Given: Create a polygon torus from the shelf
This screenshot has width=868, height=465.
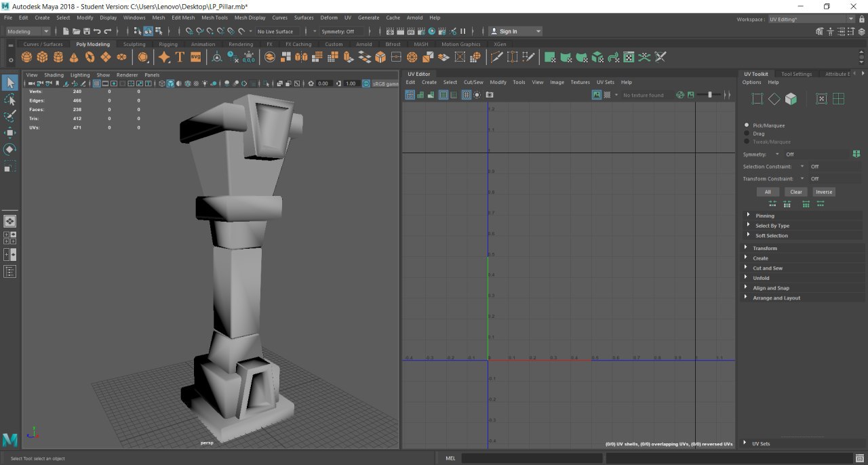Looking at the screenshot, I should click(90, 57).
